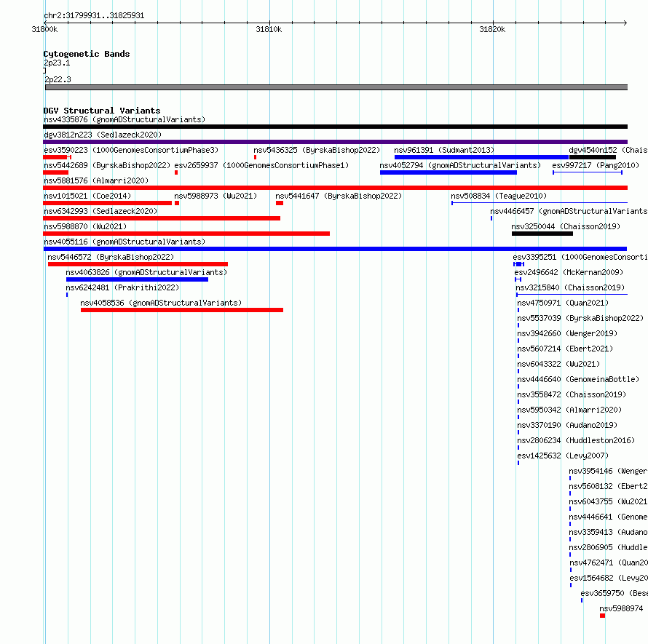Open nsv1015021 (Coe2014) label

(x=87, y=196)
